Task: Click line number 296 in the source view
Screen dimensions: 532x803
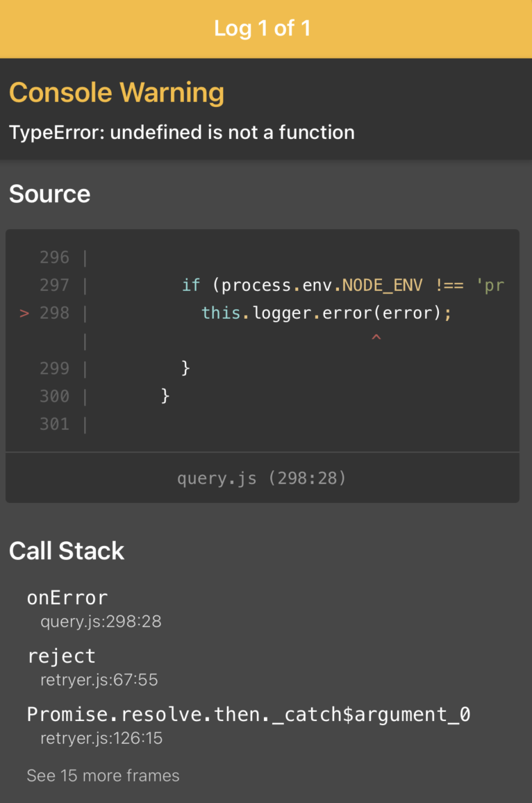Action: coord(54,257)
